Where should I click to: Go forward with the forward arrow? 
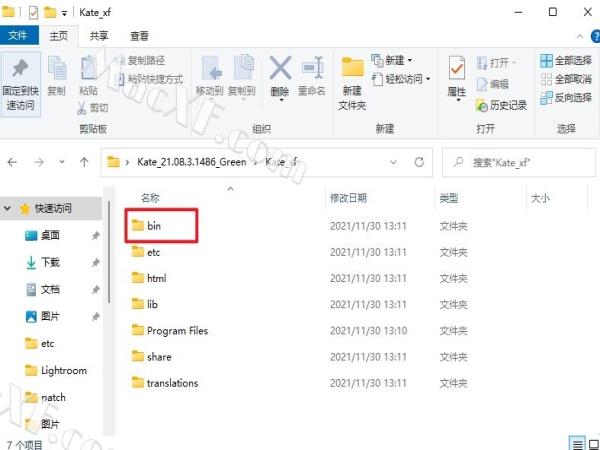click(x=39, y=162)
